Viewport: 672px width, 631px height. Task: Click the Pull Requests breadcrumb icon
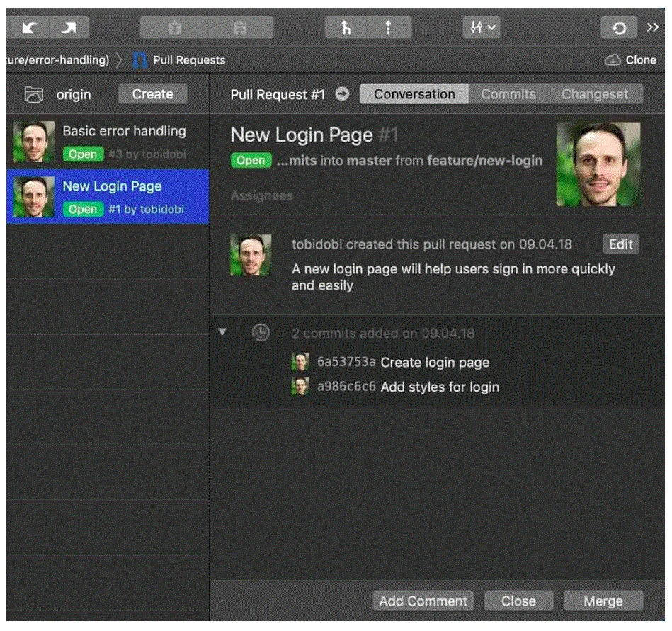point(139,60)
